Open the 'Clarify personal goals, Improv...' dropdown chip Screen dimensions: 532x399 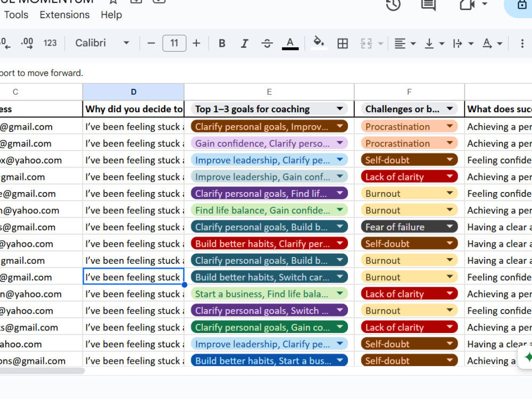tap(269, 127)
